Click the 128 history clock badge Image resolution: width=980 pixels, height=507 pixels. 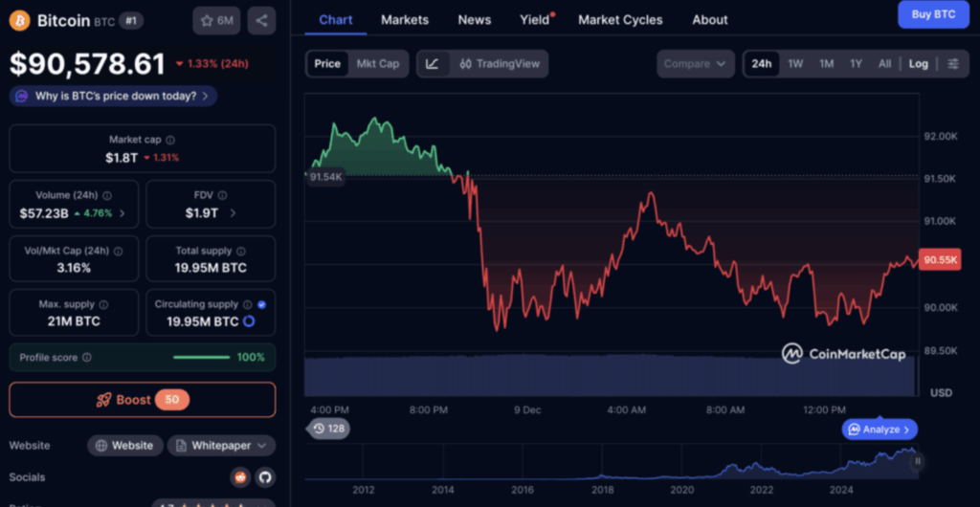pos(328,429)
